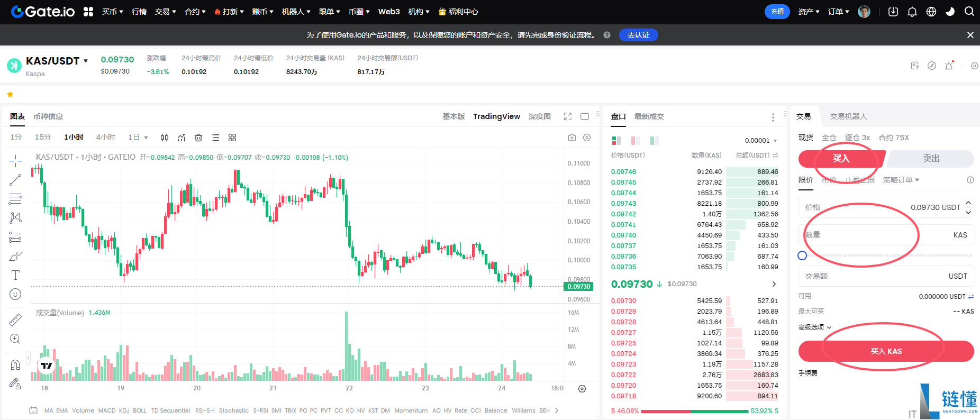Screen dimensions: 980x420
Task: Open the 策略订单 dropdown
Action: [x=901, y=180]
